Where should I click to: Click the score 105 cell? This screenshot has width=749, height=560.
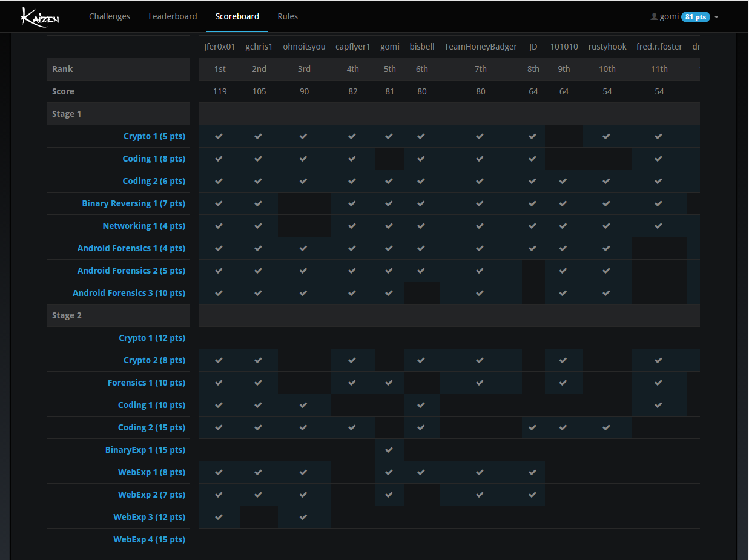point(259,91)
